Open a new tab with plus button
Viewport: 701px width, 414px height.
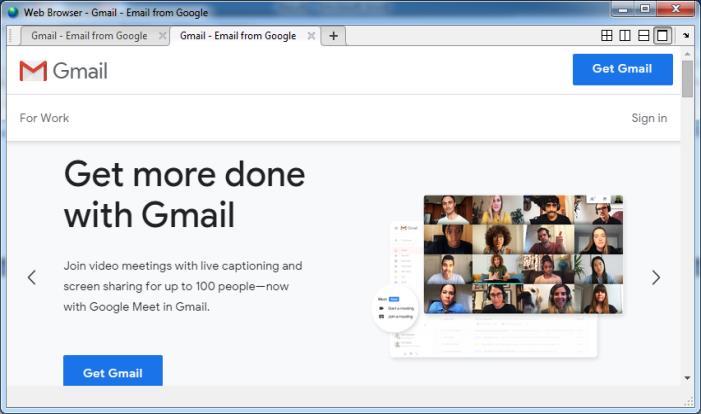(x=334, y=36)
